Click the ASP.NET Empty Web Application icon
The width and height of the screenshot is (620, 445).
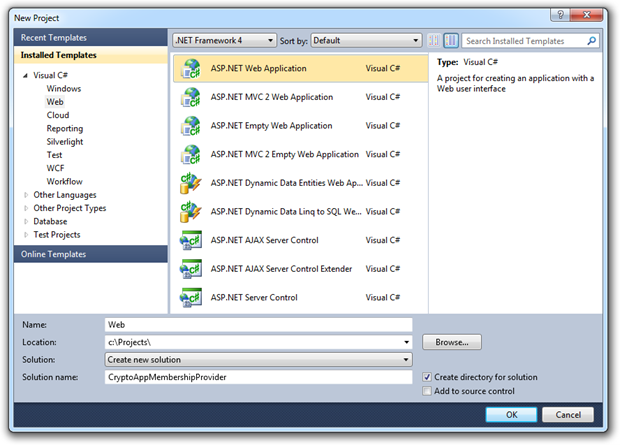tap(191, 126)
